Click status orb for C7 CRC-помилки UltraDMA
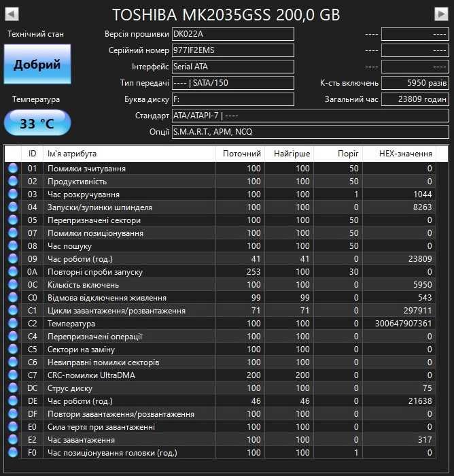Screen dimensions: 454x476 tap(13, 375)
